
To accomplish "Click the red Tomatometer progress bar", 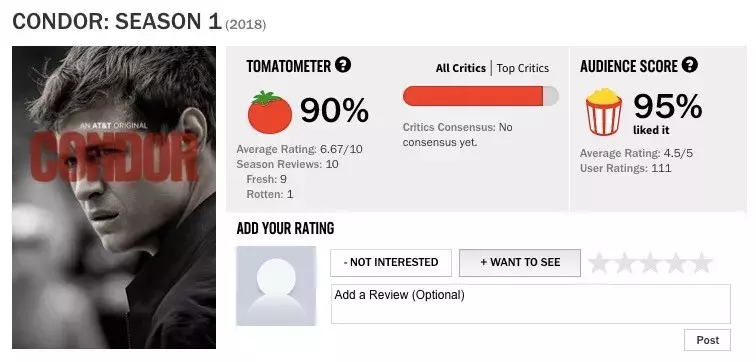I will coord(481,96).
